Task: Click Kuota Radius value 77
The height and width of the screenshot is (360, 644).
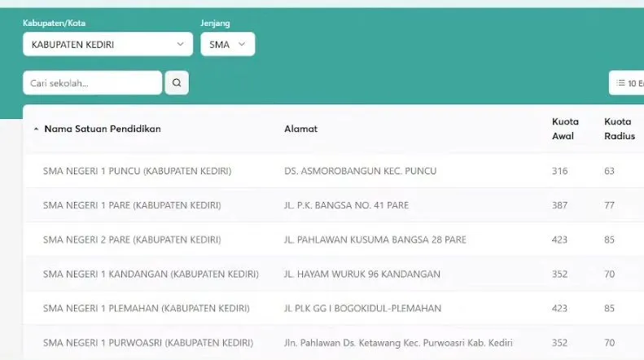Action: (609, 205)
